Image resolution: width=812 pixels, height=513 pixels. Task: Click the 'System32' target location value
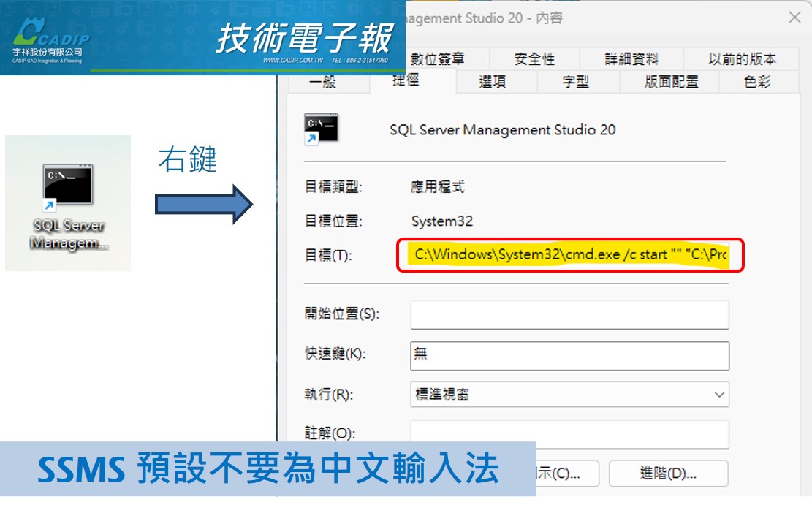tap(441, 221)
